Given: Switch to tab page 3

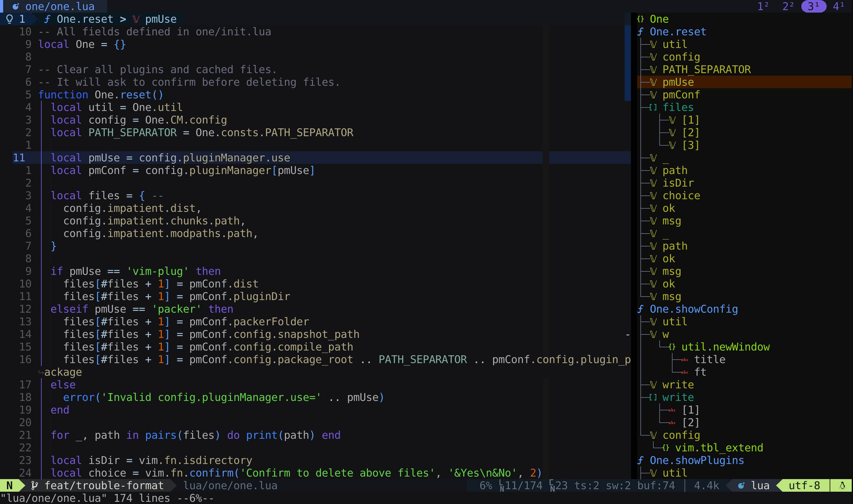Looking at the screenshot, I should click(813, 6).
